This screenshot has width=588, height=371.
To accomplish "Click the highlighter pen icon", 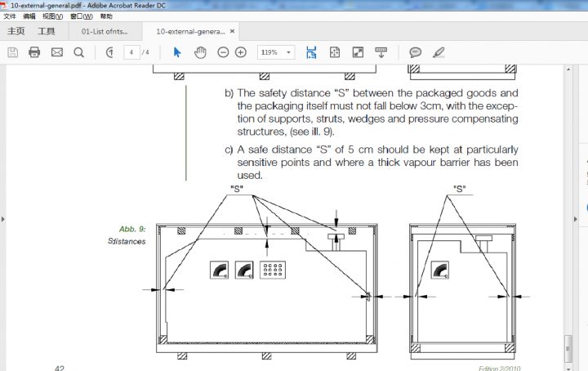I will click(x=439, y=52).
